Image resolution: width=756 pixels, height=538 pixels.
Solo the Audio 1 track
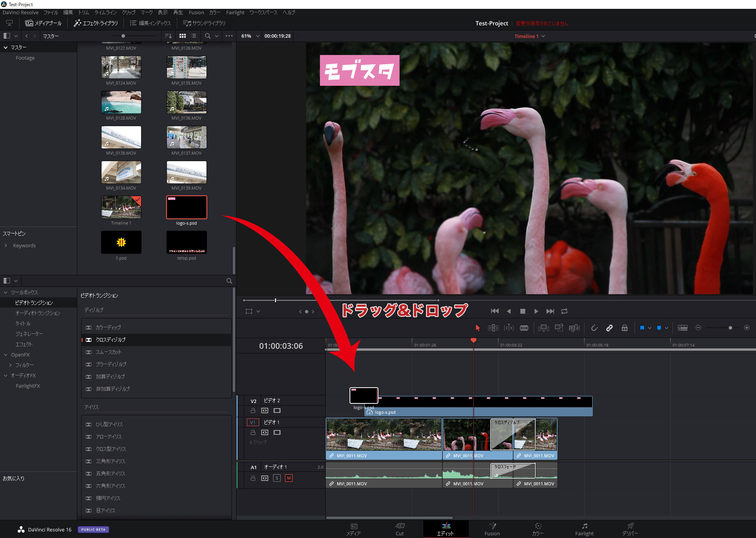coord(277,478)
